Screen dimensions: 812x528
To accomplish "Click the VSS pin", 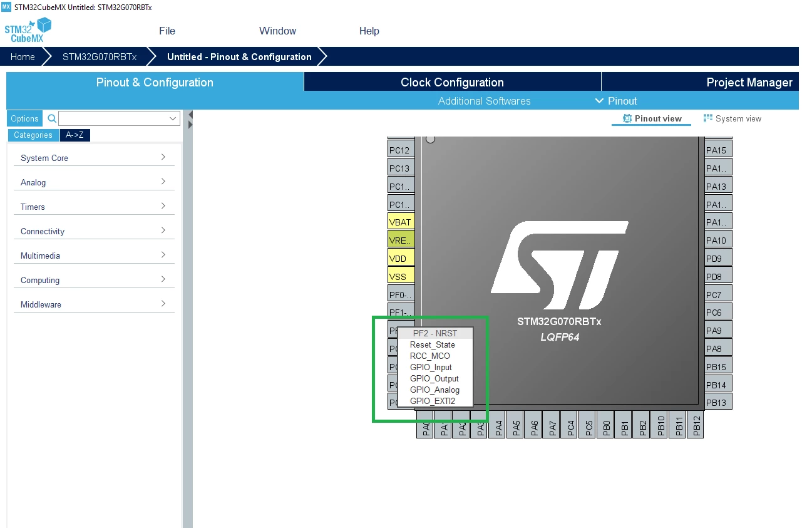I will [x=401, y=276].
